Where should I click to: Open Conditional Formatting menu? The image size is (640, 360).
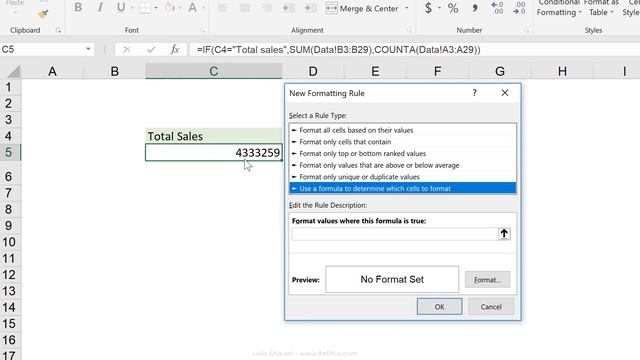point(559,8)
